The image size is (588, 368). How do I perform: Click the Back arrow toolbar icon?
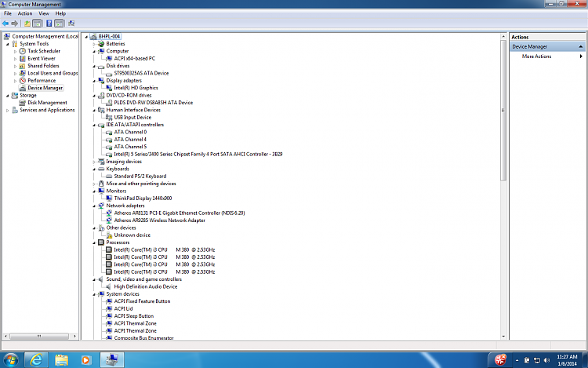pos(5,24)
